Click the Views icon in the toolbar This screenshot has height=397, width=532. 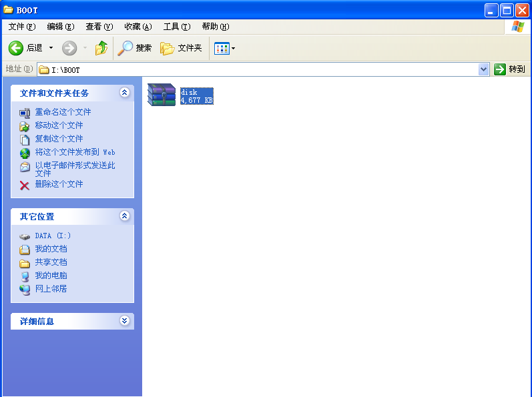(222, 48)
